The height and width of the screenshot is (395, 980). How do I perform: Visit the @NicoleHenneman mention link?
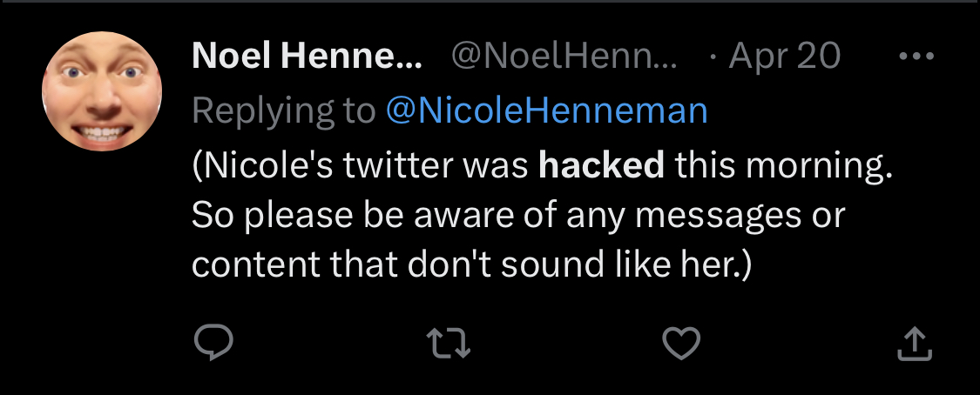(547, 110)
